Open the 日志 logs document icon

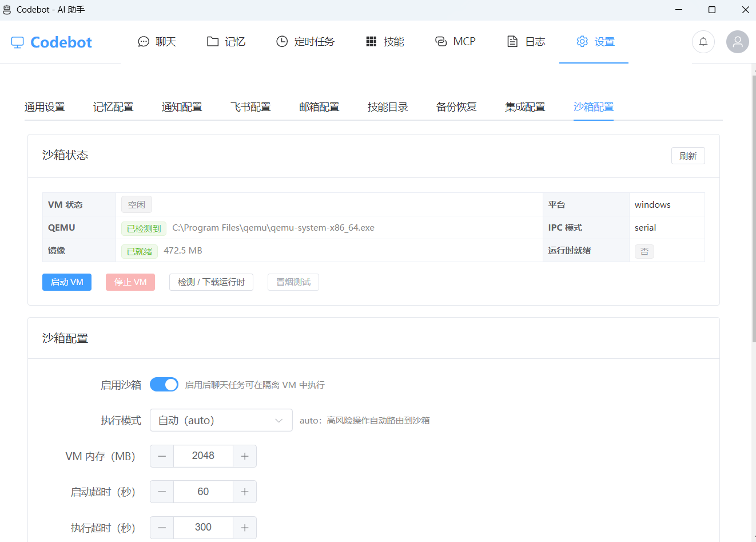tap(512, 41)
